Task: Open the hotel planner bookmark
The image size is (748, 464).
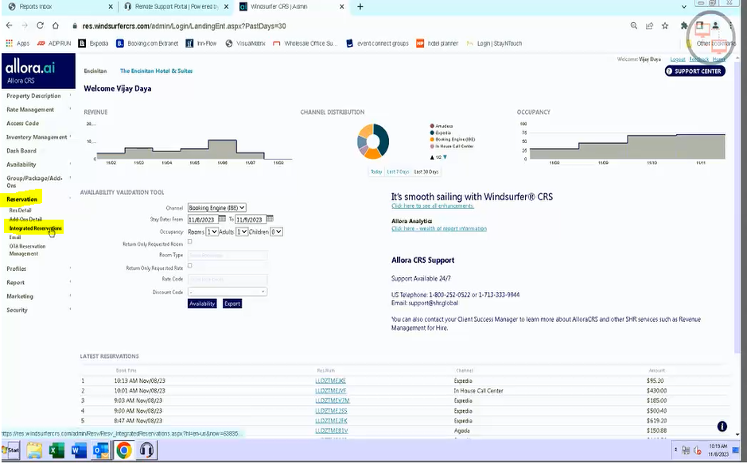Action: (x=437, y=43)
